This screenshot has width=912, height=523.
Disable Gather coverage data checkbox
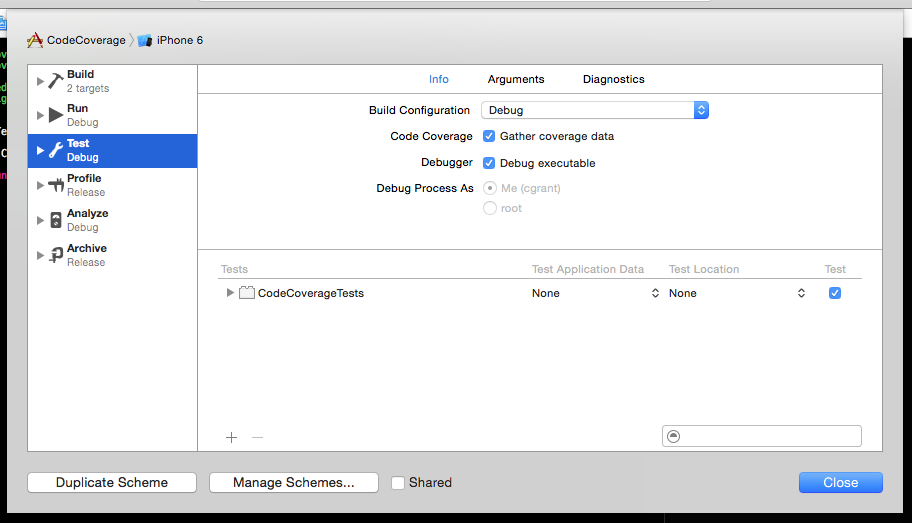click(489, 136)
